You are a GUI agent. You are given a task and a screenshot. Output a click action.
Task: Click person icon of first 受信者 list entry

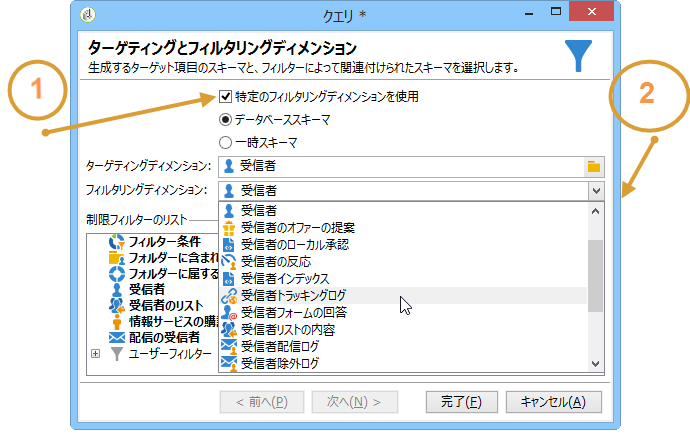coord(229,210)
